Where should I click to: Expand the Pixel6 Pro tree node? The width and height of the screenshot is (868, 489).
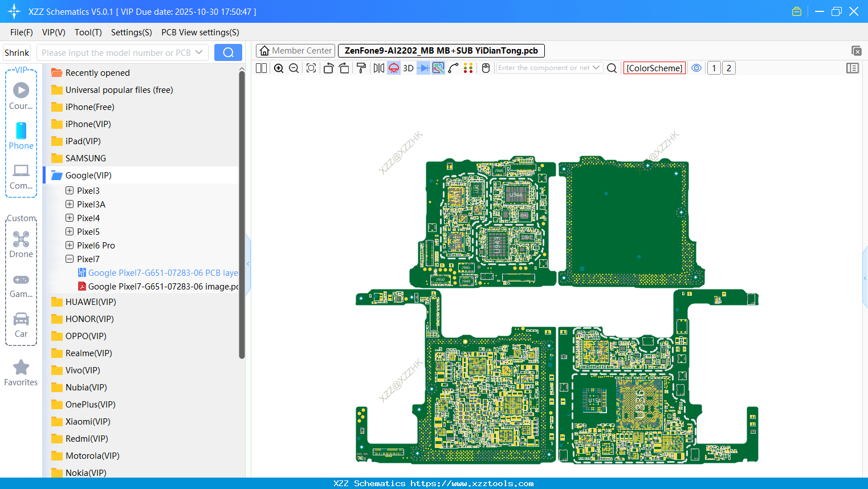(x=70, y=245)
